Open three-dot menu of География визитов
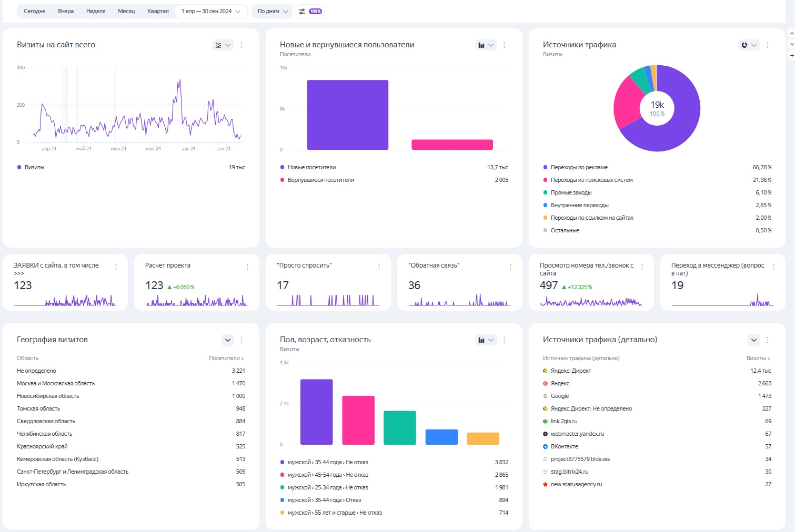Viewport: 795px width, 532px height. (x=241, y=340)
